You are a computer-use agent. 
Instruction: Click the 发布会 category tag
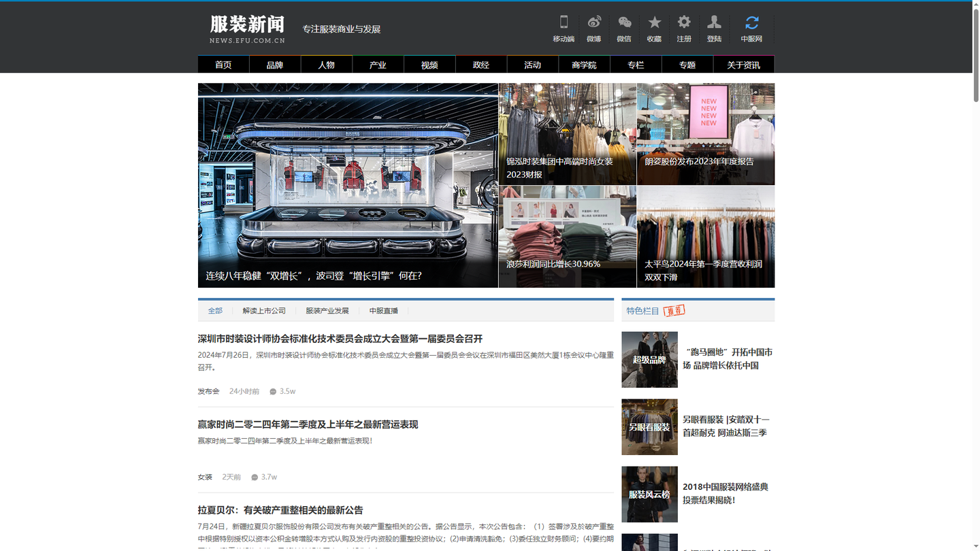[209, 392]
